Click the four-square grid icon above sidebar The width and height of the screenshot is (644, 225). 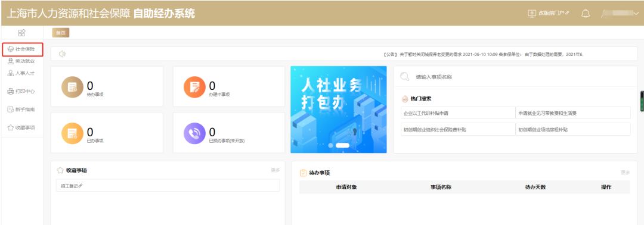(x=22, y=33)
